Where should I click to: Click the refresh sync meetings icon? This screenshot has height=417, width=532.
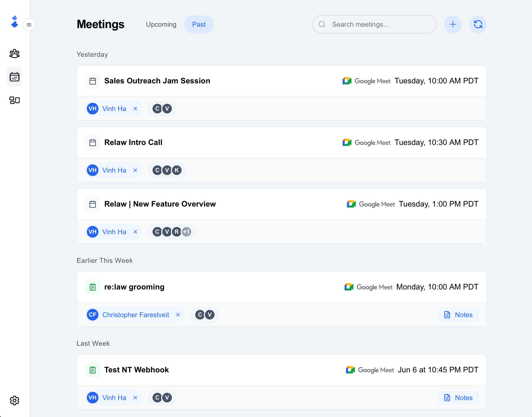478,24
